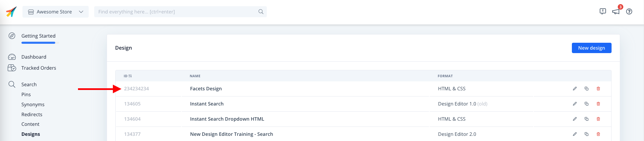Go to Tracked Orders in sidebar

click(x=39, y=68)
